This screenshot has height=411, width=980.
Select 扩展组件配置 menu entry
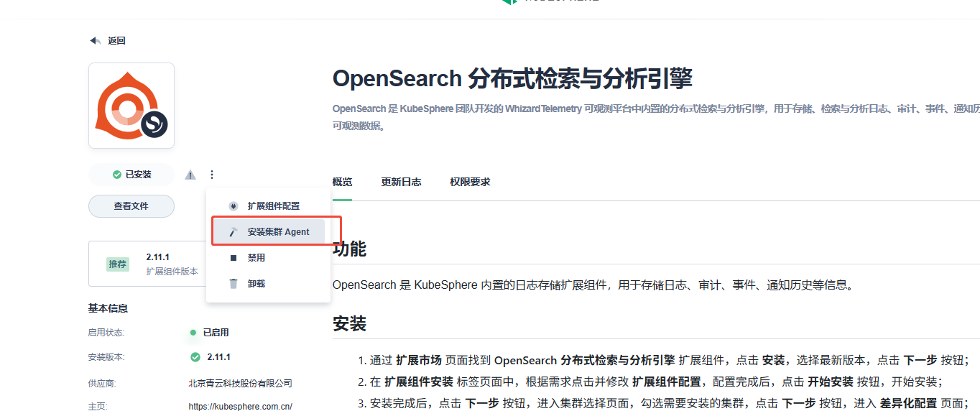tap(268, 205)
